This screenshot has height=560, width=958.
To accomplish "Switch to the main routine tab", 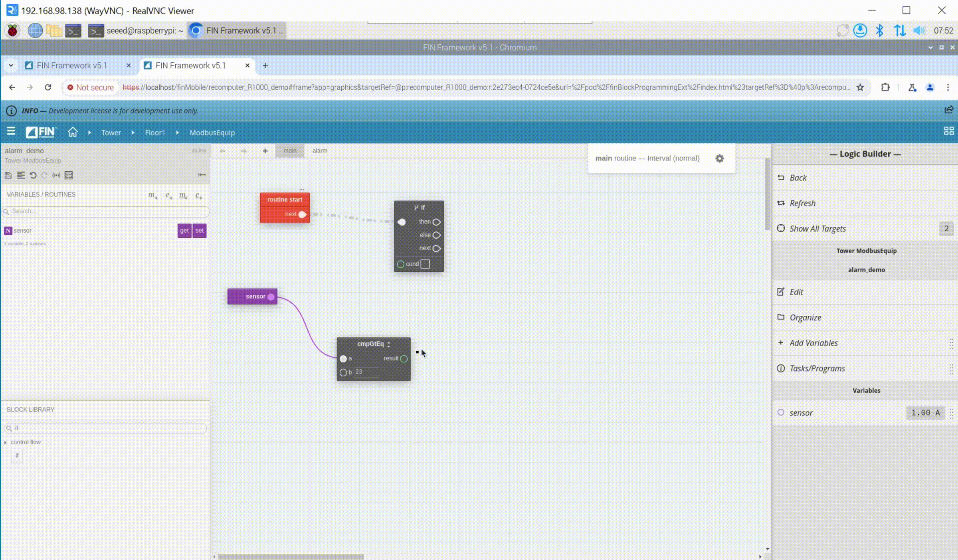I will (x=290, y=151).
